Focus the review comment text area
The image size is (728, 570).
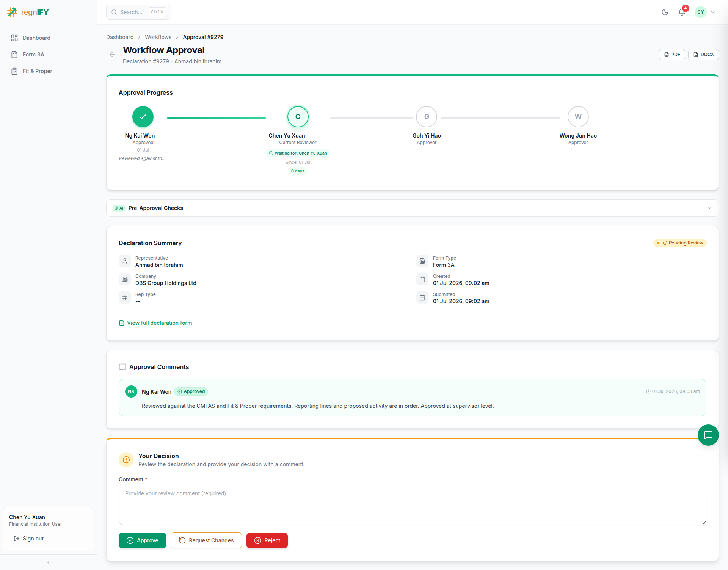pyautogui.click(x=413, y=505)
